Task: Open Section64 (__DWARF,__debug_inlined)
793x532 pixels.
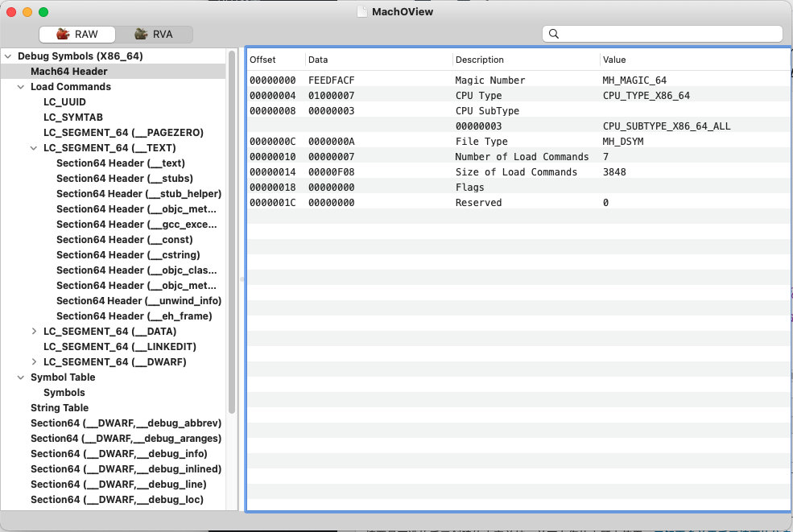Action: tap(126, 468)
